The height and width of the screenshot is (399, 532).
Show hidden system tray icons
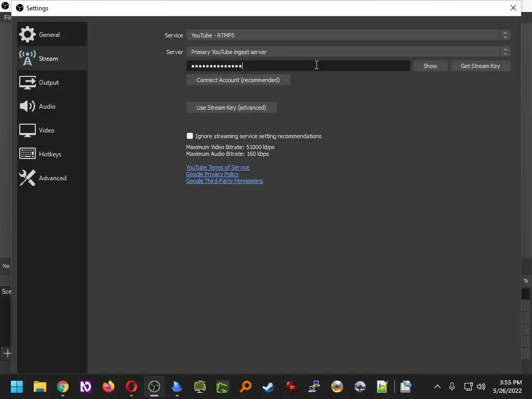pos(437,387)
